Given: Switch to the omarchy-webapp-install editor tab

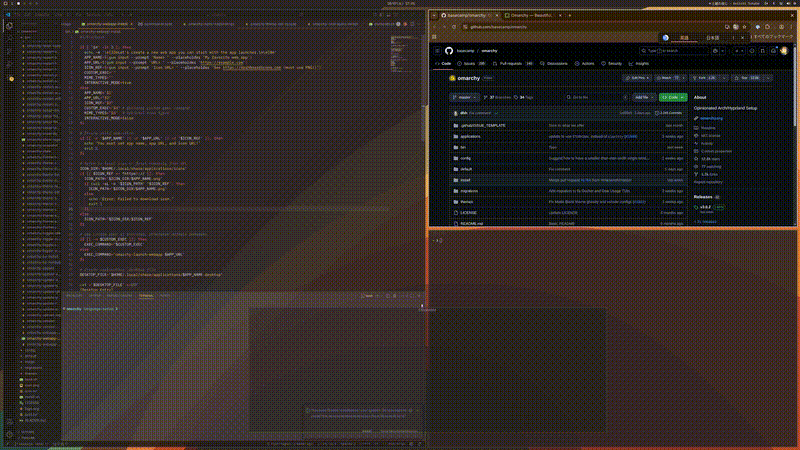Looking at the screenshot, I should coord(105,24).
